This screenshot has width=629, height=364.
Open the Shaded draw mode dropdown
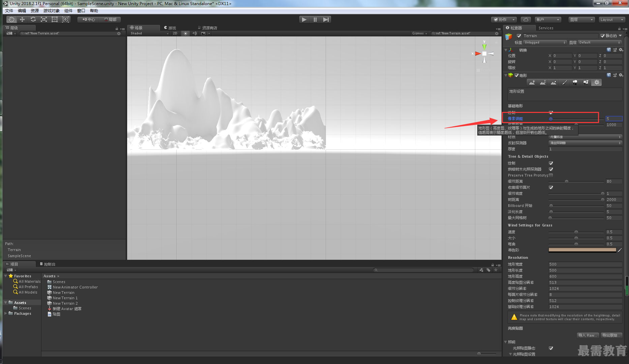point(149,33)
